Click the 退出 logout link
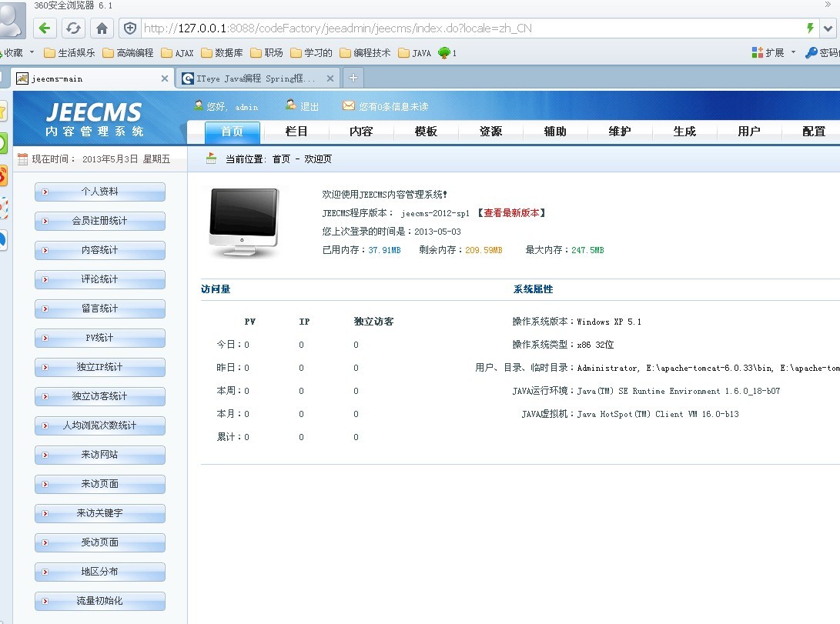840x624 pixels. [302, 106]
